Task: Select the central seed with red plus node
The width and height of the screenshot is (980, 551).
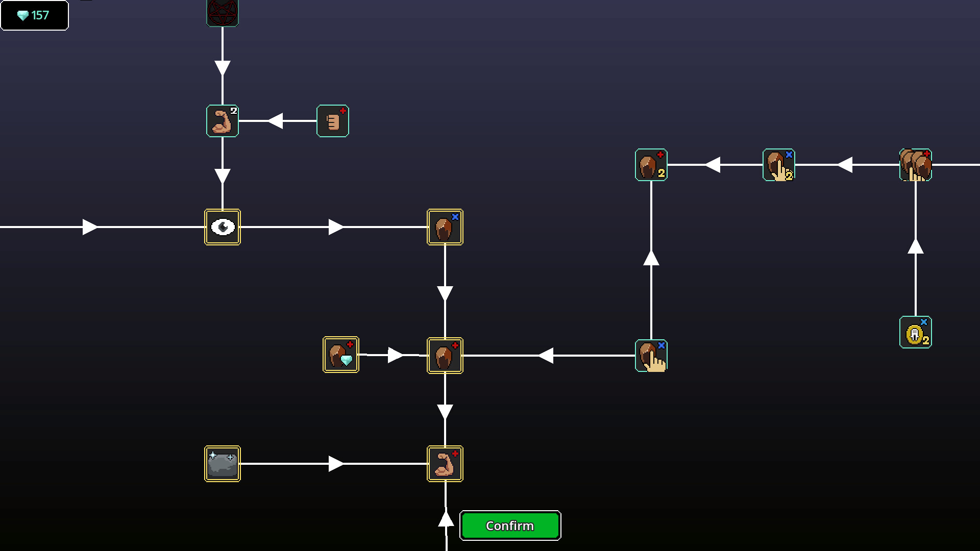Action: tap(445, 356)
